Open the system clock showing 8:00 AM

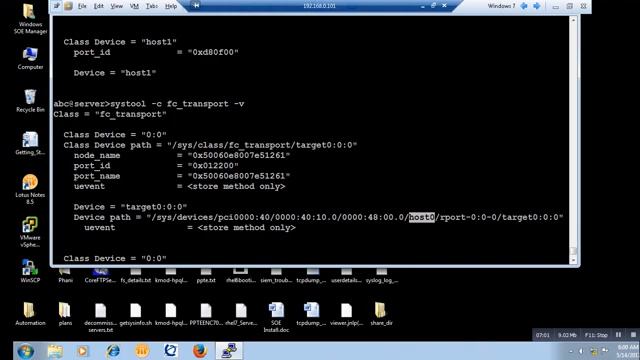[x=627, y=351]
